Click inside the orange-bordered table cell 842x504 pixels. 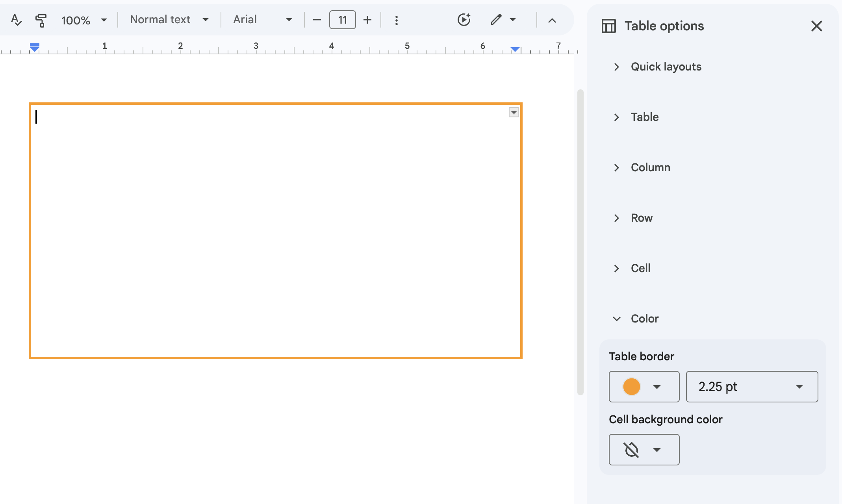(x=276, y=231)
